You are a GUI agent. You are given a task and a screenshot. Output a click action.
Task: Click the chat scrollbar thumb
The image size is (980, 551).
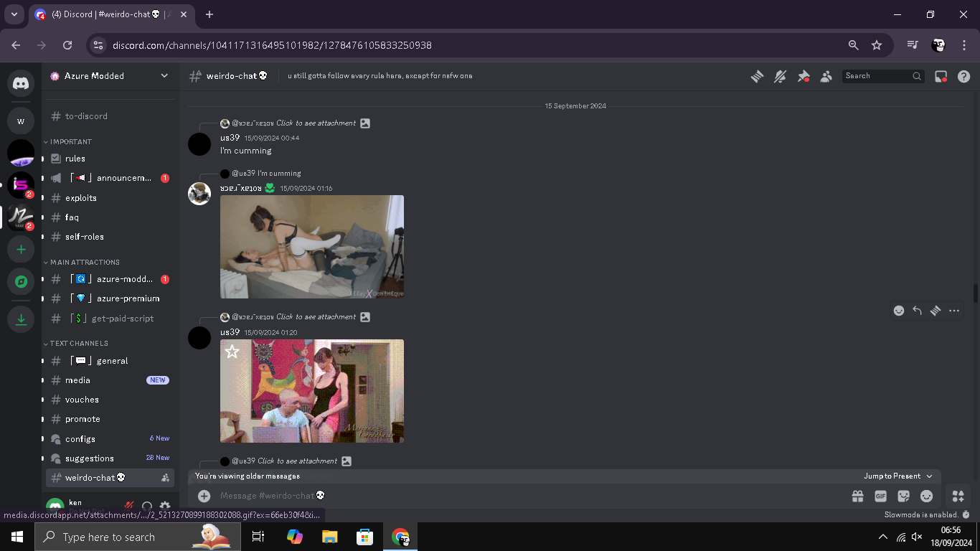pos(975,293)
